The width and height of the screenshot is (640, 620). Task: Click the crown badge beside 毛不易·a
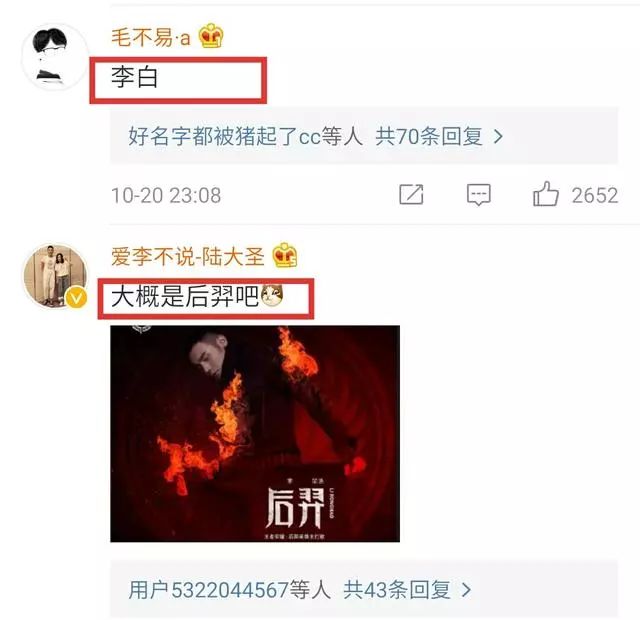tap(211, 36)
